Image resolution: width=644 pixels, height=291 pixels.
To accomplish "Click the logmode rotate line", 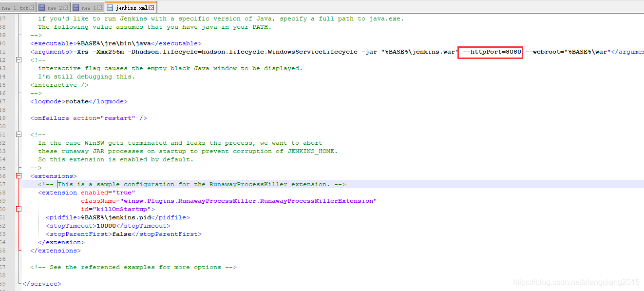I will [79, 101].
